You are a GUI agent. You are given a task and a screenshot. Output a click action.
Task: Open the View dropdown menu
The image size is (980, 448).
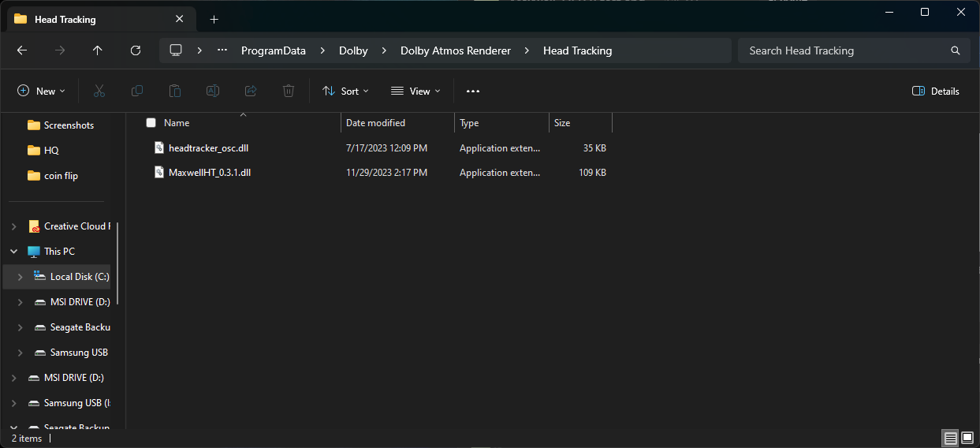pos(415,91)
